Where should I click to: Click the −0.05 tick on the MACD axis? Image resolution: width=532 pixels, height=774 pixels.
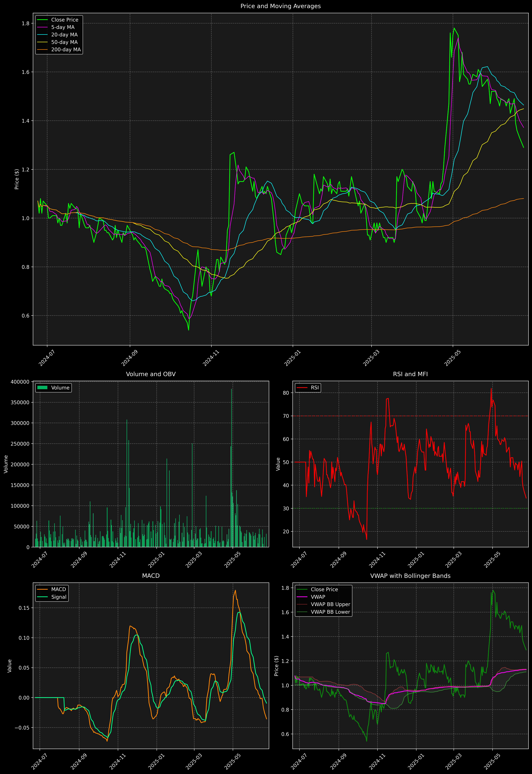pyautogui.click(x=22, y=728)
